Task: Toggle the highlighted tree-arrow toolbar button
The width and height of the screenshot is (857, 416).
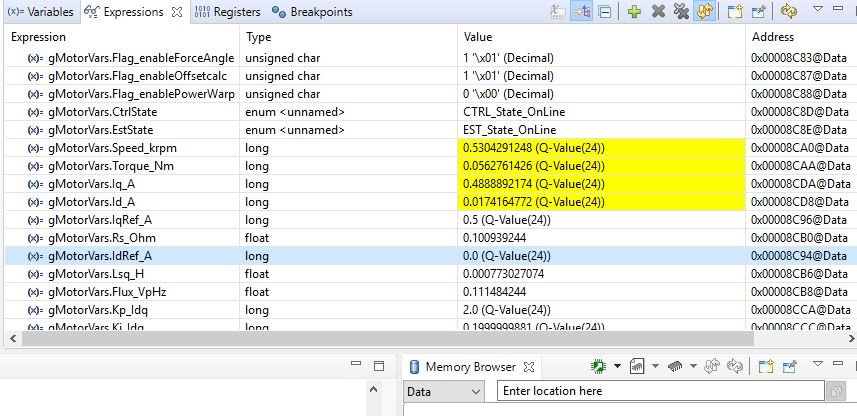Action: (x=581, y=11)
